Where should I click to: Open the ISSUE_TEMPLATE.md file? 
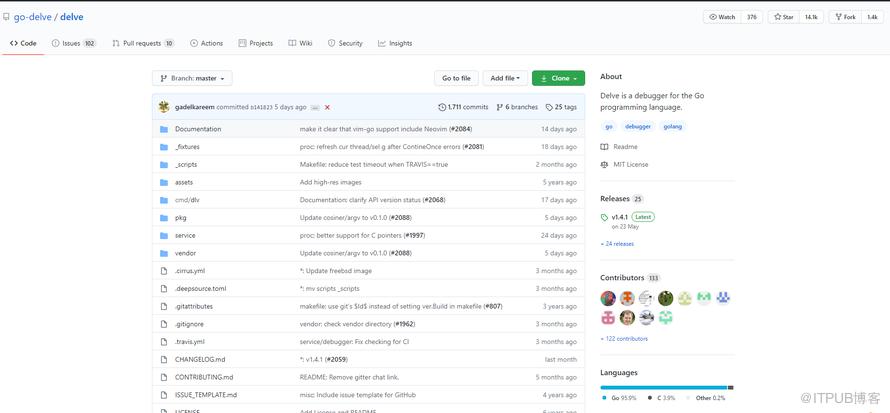pyautogui.click(x=206, y=395)
